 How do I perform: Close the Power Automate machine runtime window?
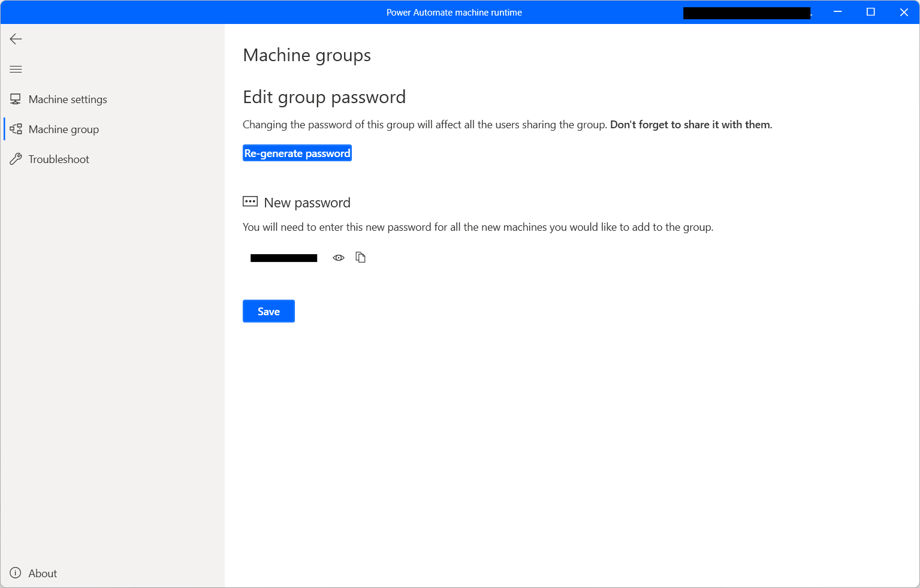pos(904,12)
